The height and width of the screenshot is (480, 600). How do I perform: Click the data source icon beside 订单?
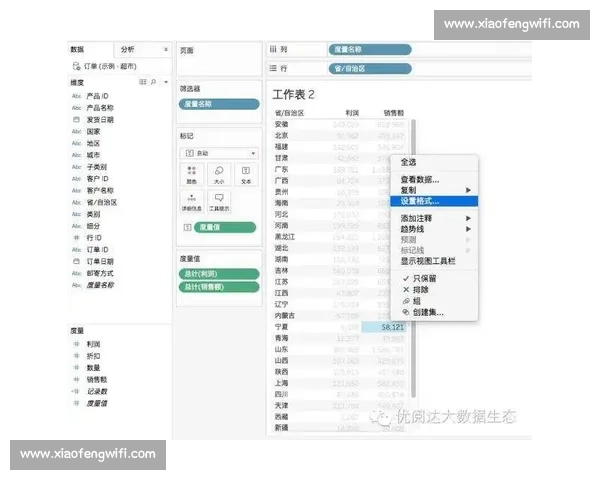[x=76, y=66]
